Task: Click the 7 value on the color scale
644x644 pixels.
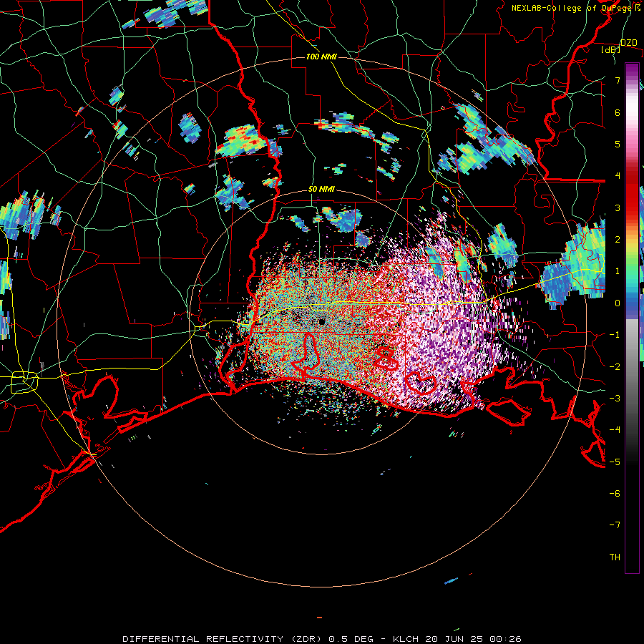Action: pos(618,80)
